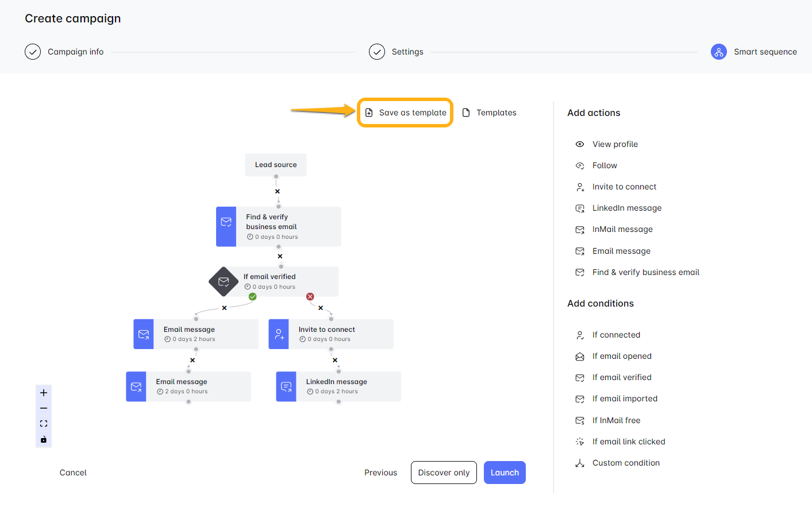
Task: Add the InMail message action
Action: pyautogui.click(x=622, y=229)
